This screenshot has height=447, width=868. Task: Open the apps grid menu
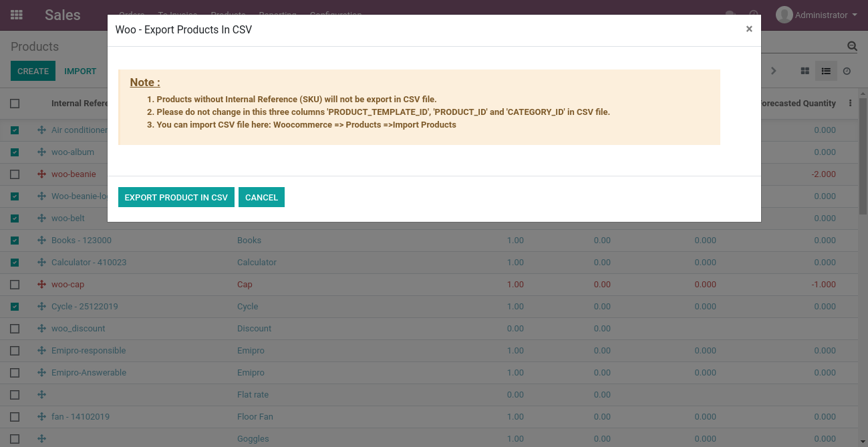tap(17, 15)
